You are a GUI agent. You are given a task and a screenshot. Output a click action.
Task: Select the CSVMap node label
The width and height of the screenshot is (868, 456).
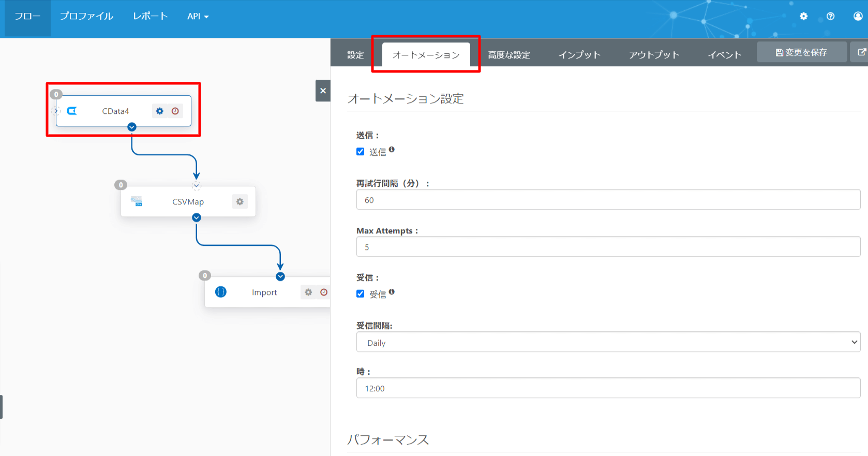[x=188, y=202]
